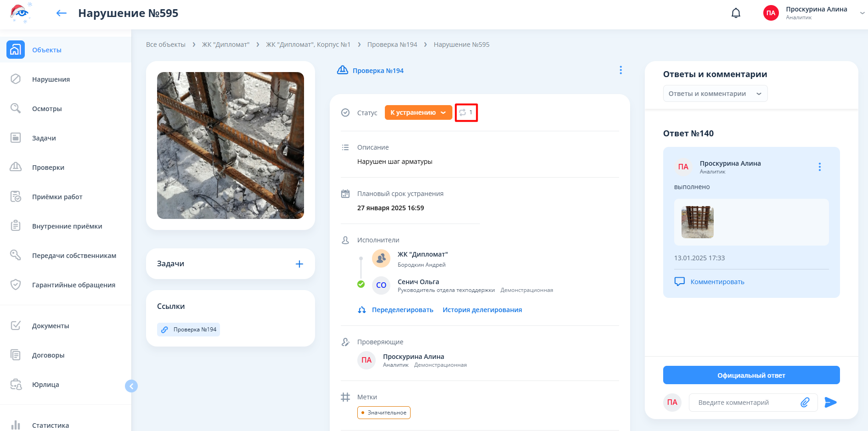Click the История делегирования link
This screenshot has width=868, height=431.
(x=482, y=310)
